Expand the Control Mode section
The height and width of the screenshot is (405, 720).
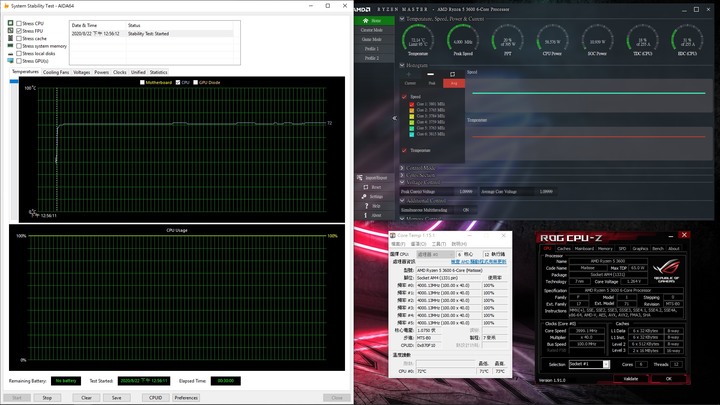pyautogui.click(x=402, y=168)
